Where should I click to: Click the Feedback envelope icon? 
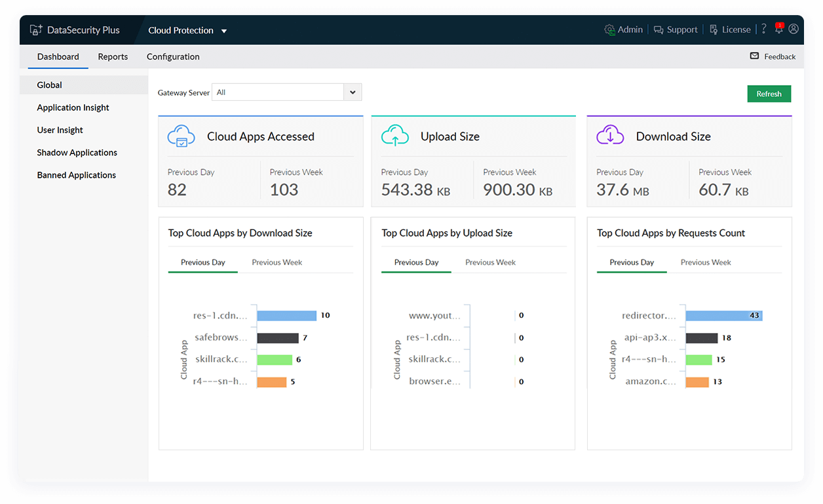(x=754, y=56)
